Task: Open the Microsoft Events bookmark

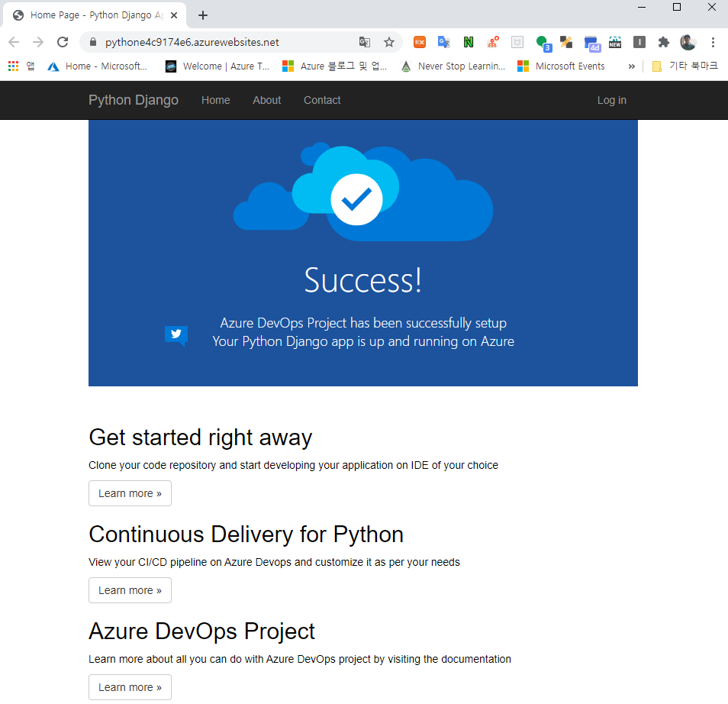Action: point(562,66)
